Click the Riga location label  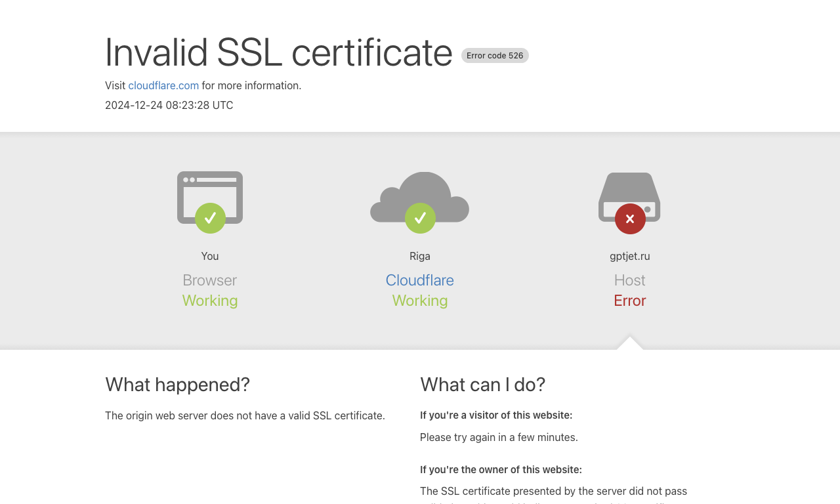420,256
